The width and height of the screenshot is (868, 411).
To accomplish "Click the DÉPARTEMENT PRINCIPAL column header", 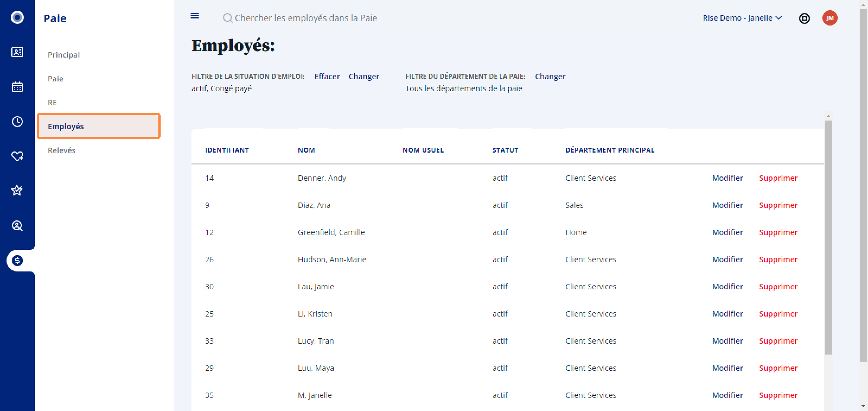I will pyautogui.click(x=610, y=150).
